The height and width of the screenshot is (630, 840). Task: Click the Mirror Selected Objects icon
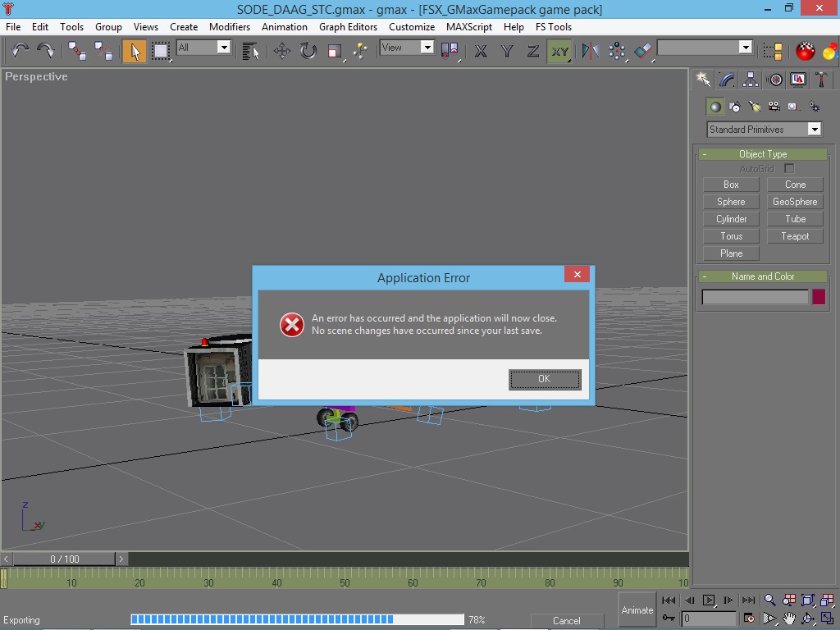click(590, 51)
